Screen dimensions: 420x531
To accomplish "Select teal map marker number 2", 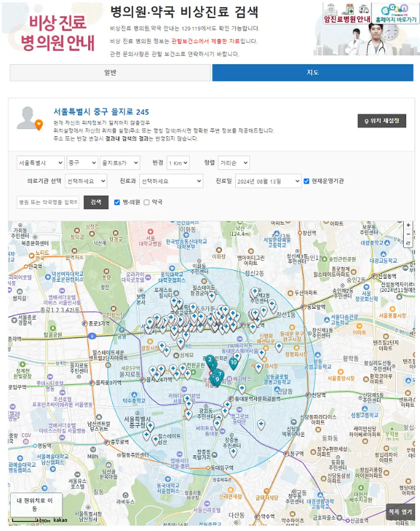I will pyautogui.click(x=209, y=360).
